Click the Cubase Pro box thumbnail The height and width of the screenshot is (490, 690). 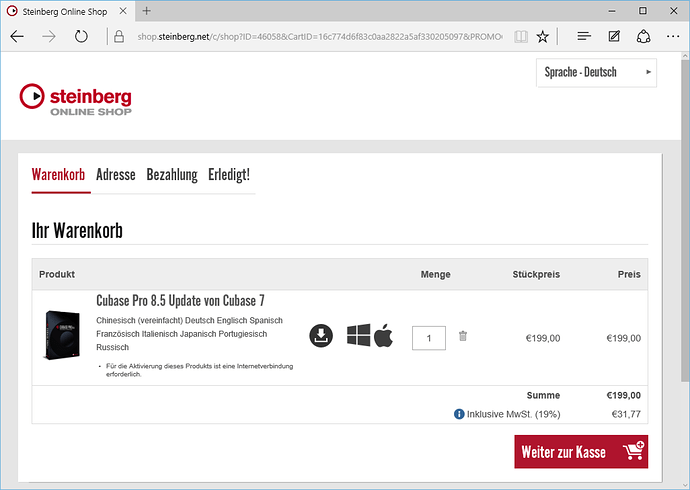[x=62, y=335]
